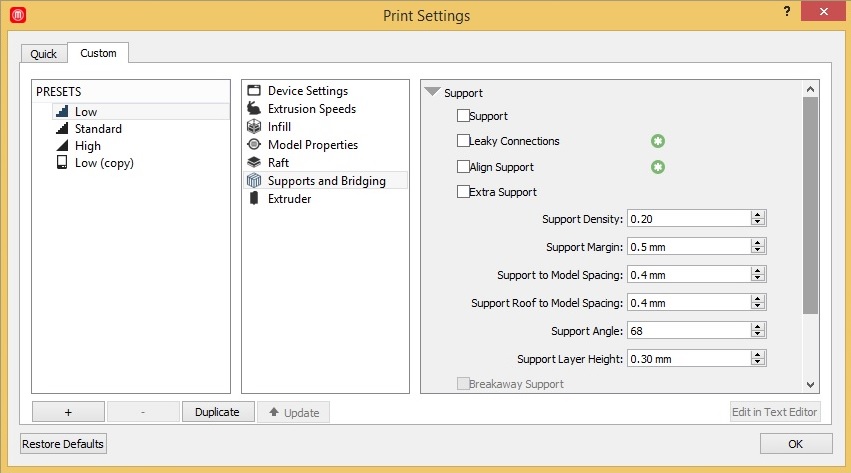The image size is (851, 473).
Task: Select the High preset icon
Action: [x=62, y=146]
